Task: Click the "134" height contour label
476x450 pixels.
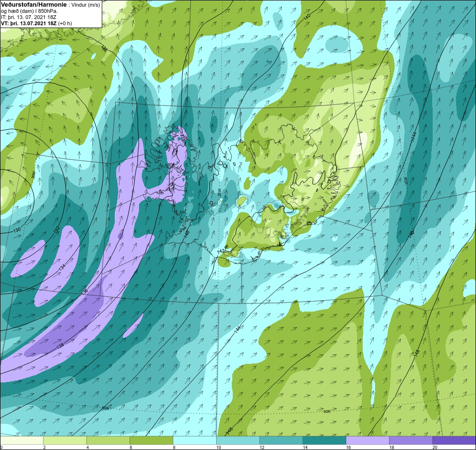Action: click(x=61, y=267)
